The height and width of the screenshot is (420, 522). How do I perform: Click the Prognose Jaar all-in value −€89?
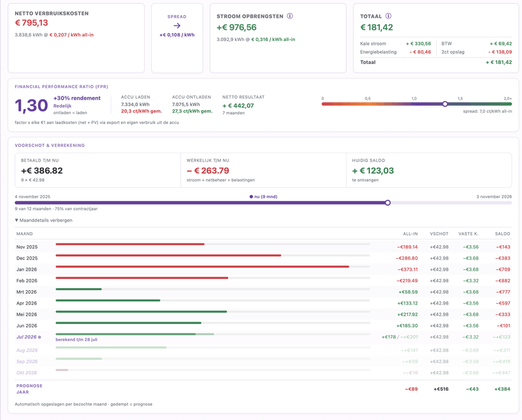pos(412,389)
